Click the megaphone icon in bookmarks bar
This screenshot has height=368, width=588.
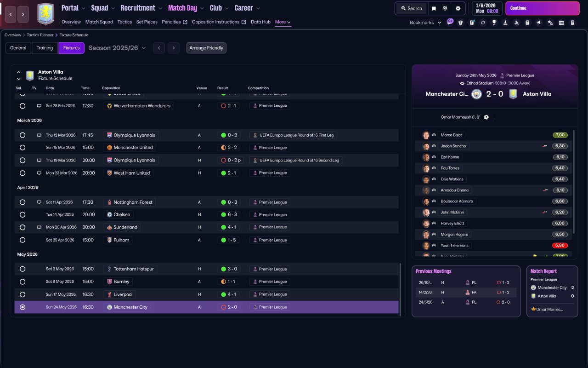pyautogui.click(x=539, y=23)
